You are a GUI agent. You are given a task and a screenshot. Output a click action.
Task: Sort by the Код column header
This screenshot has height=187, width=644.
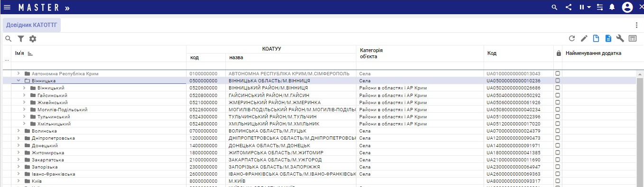(492, 53)
